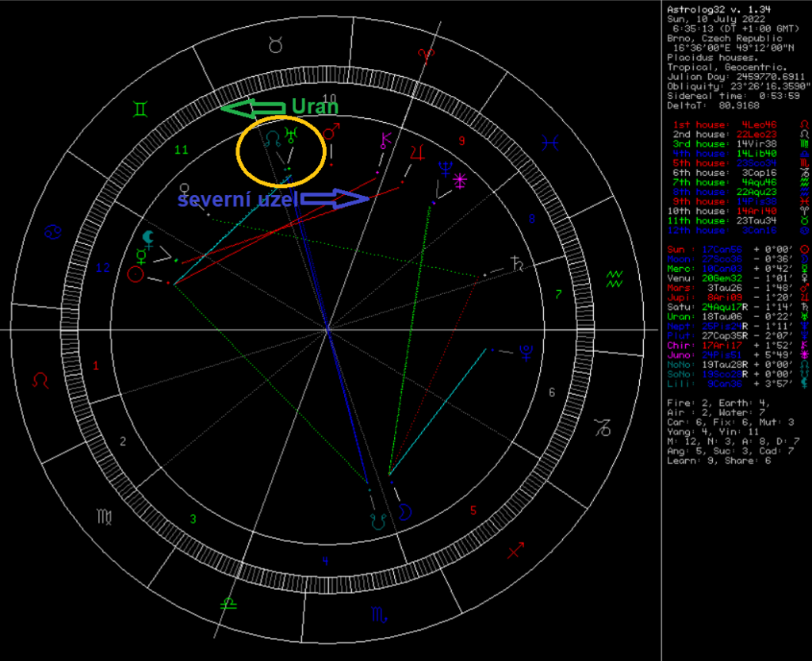This screenshot has height=661, width=812.
Task: Select the green Gemini glyph
Action: [140, 107]
